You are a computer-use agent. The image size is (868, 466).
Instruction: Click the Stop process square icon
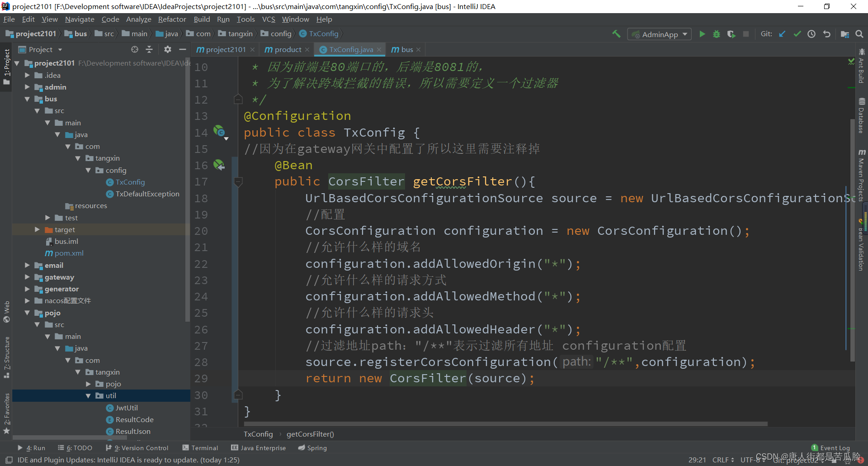[x=746, y=34]
